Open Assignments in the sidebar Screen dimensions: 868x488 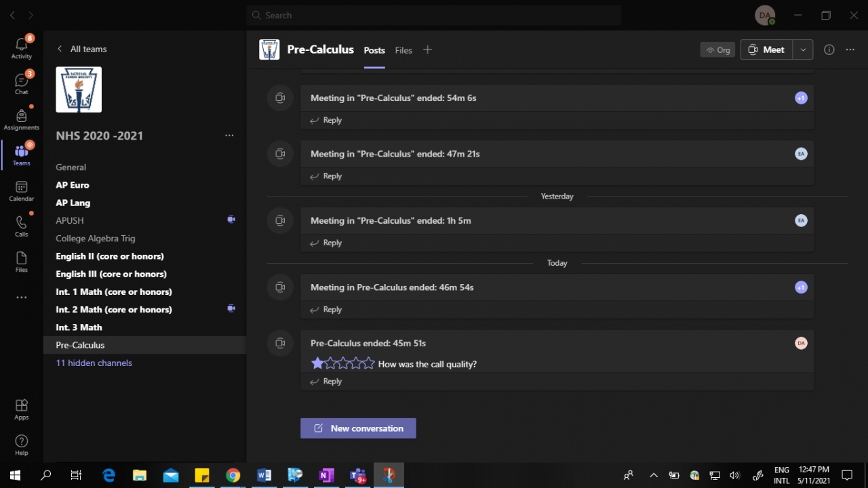pos(22,119)
